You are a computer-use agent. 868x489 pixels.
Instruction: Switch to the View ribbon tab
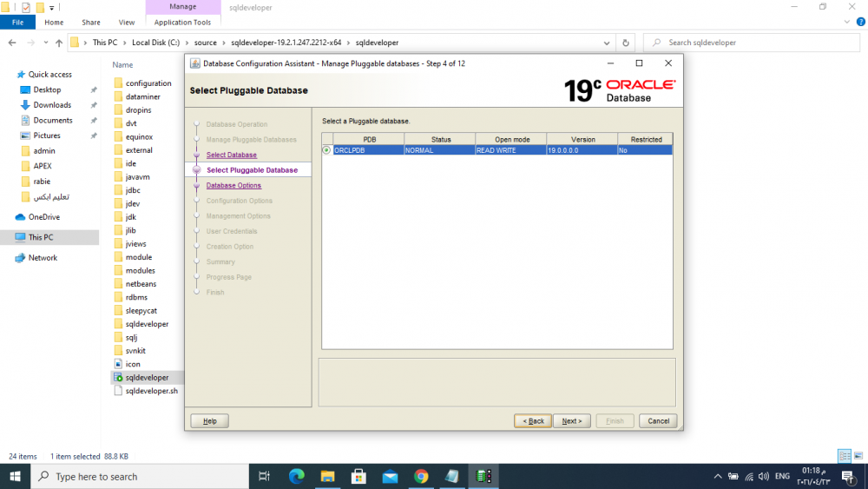127,23
